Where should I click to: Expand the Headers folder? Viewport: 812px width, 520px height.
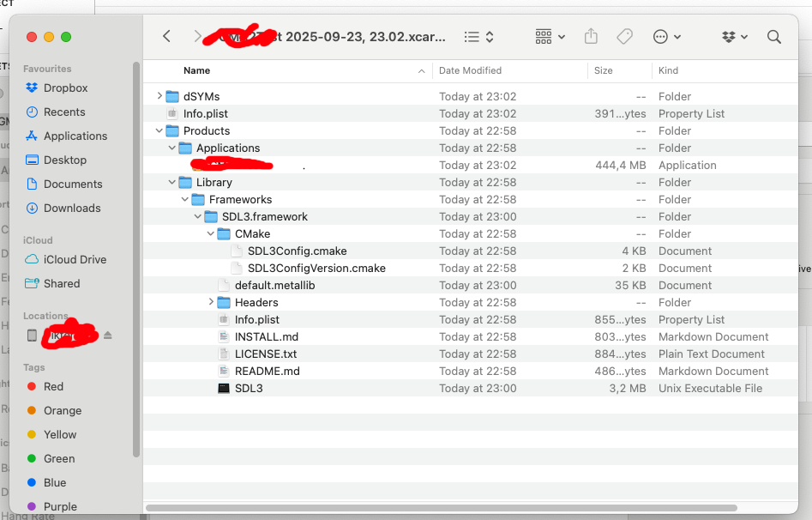[211, 302]
